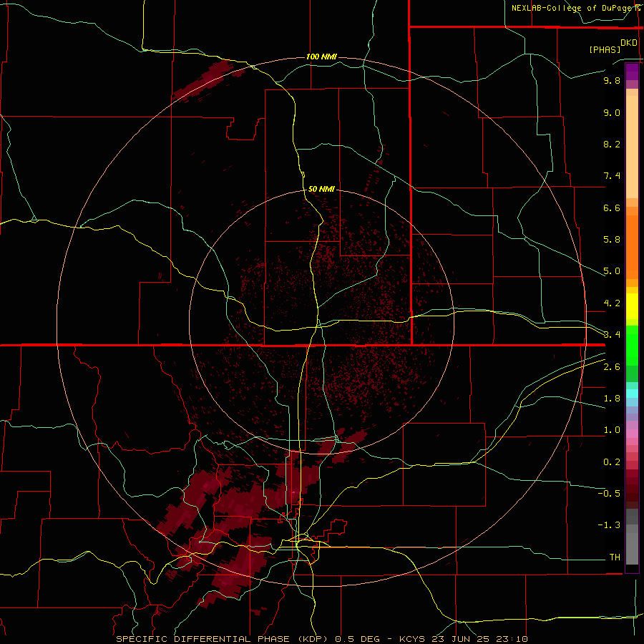
Task: Select the 9.0 value on the color scale
Action: coord(612,112)
